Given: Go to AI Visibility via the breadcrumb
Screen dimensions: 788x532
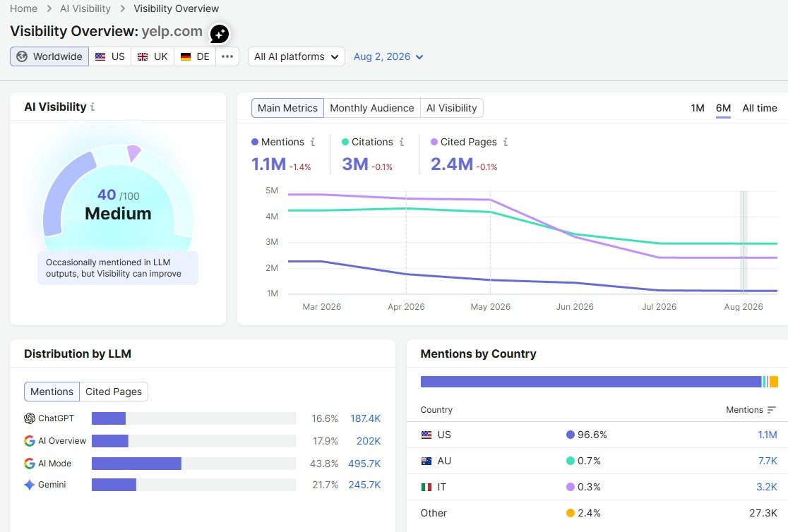Looking at the screenshot, I should point(85,9).
